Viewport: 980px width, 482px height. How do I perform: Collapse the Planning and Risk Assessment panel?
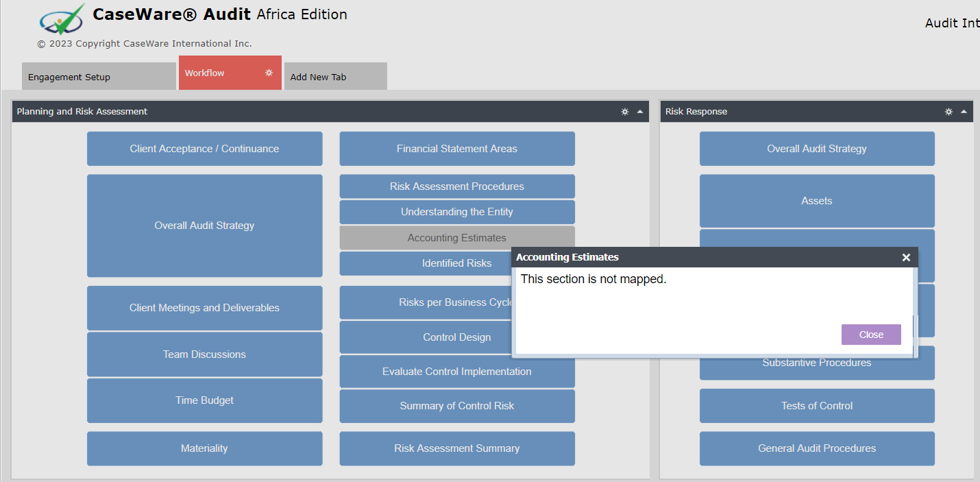point(640,112)
